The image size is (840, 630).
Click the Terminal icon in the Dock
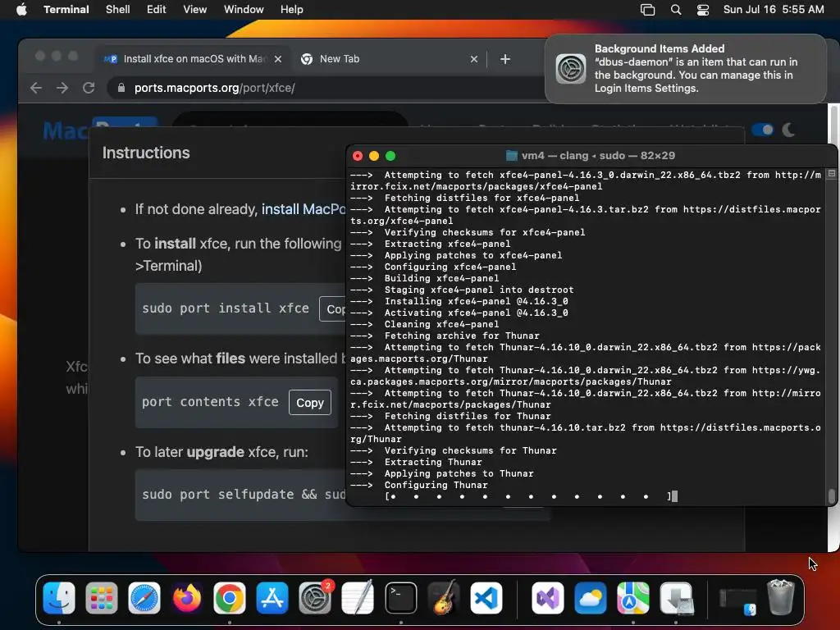pyautogui.click(x=400, y=598)
